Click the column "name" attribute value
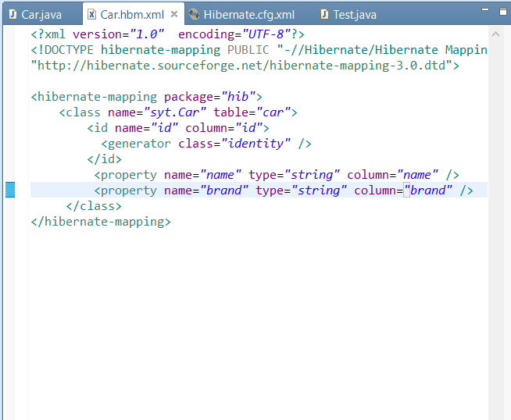The image size is (511, 420). [417, 175]
